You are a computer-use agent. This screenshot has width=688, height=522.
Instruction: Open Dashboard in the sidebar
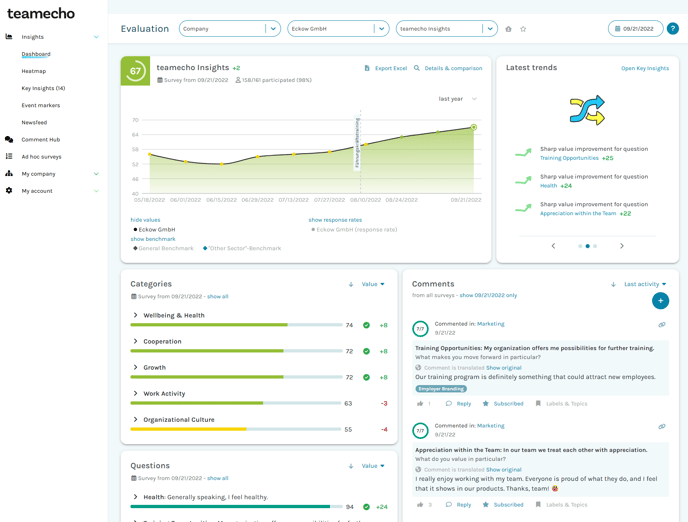(36, 54)
